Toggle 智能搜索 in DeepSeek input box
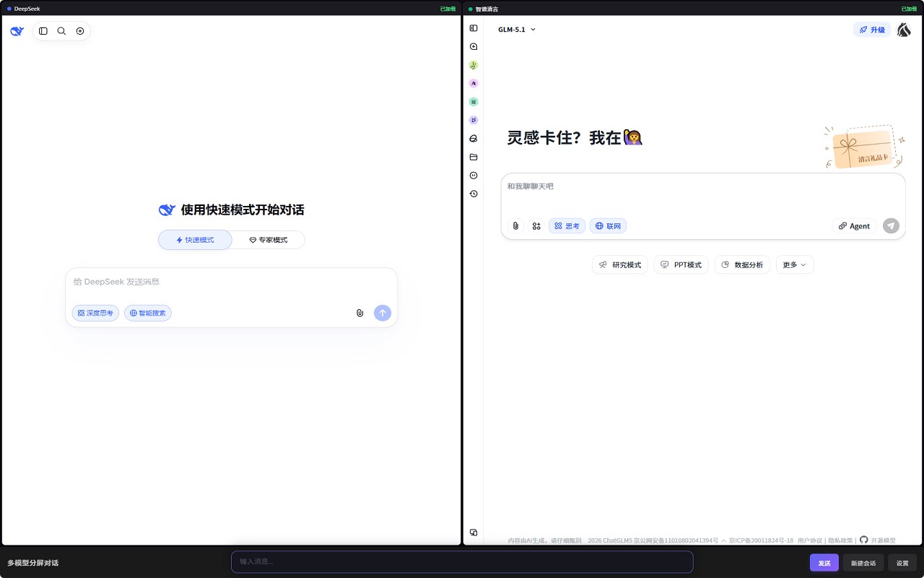This screenshot has height=578, width=924. point(148,313)
